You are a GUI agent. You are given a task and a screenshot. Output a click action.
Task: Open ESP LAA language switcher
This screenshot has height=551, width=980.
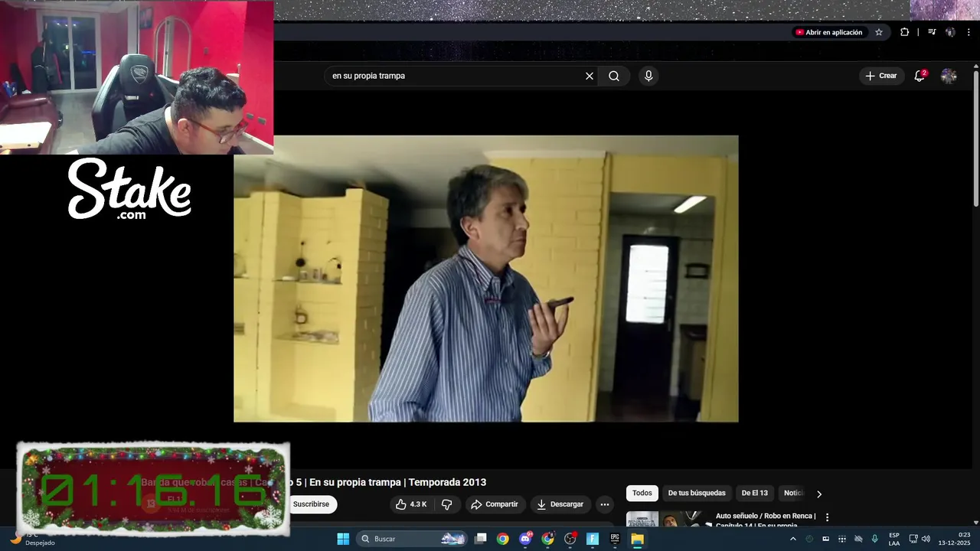(x=894, y=539)
